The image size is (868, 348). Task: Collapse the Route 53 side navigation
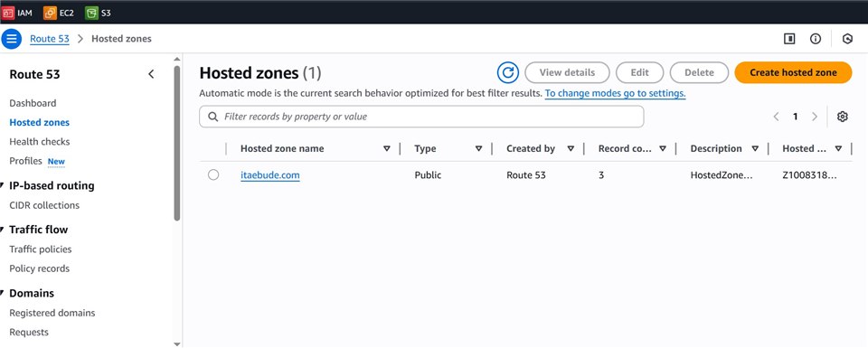tap(151, 74)
